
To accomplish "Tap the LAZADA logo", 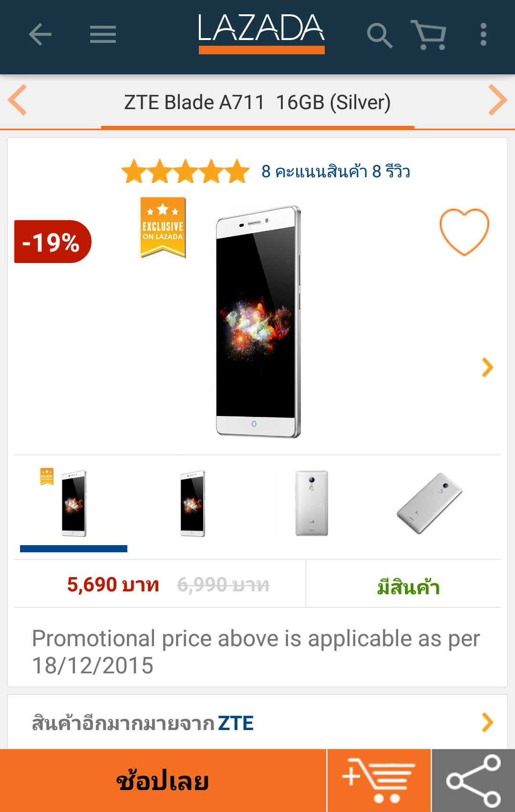I will (261, 32).
